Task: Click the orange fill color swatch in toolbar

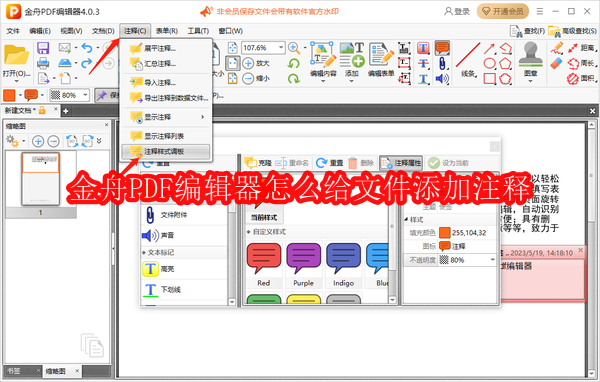Action: tap(9, 95)
